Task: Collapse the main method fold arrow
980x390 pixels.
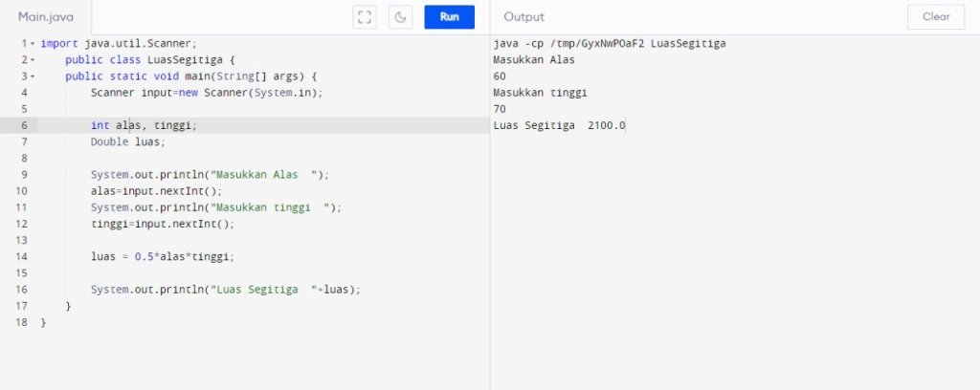Action: (x=33, y=76)
